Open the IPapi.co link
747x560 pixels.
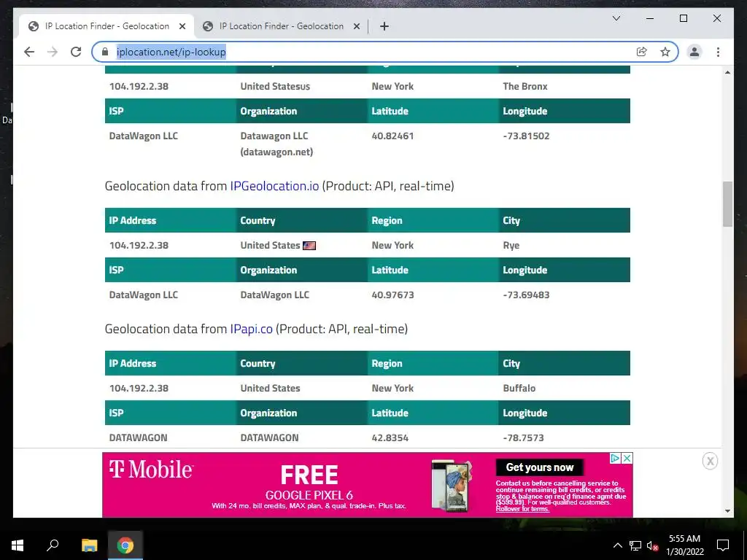(x=251, y=329)
